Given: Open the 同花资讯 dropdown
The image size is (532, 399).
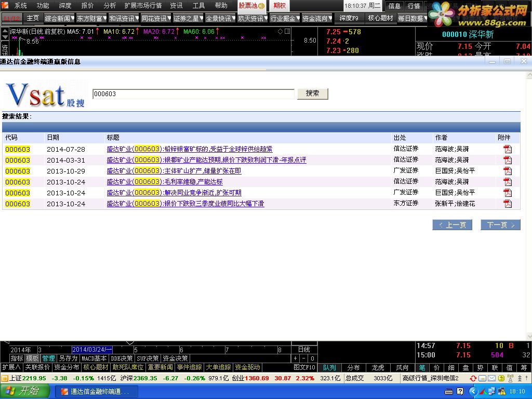Looking at the screenshot, I should tap(156, 18).
